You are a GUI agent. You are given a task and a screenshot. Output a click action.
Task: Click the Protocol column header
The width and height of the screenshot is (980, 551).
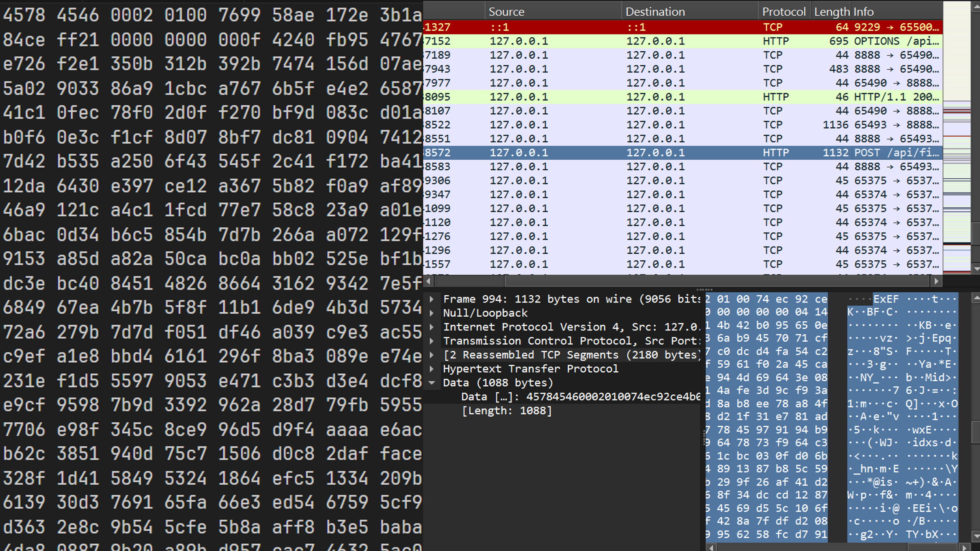784,11
